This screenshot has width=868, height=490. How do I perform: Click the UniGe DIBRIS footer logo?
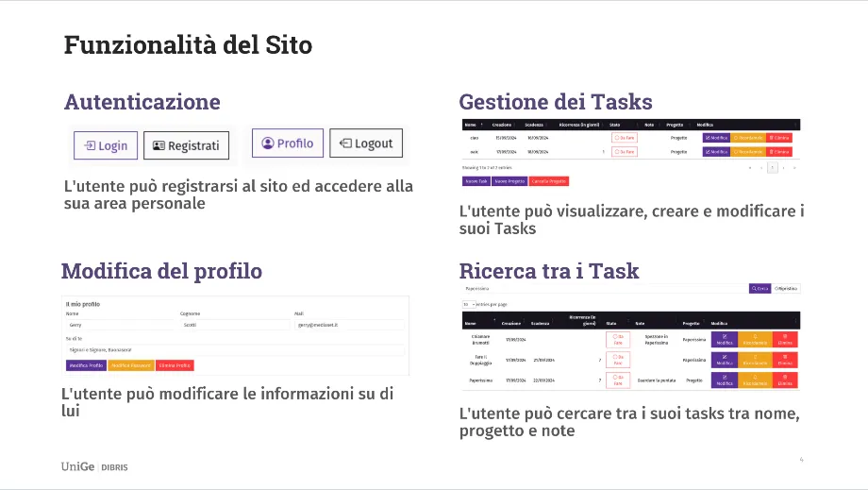[x=94, y=466]
